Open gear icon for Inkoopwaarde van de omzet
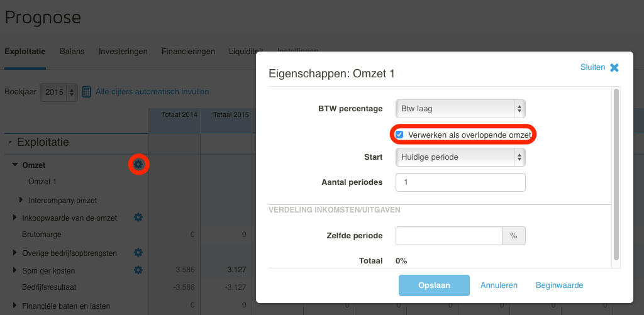The image size is (644, 315). pyautogui.click(x=138, y=218)
